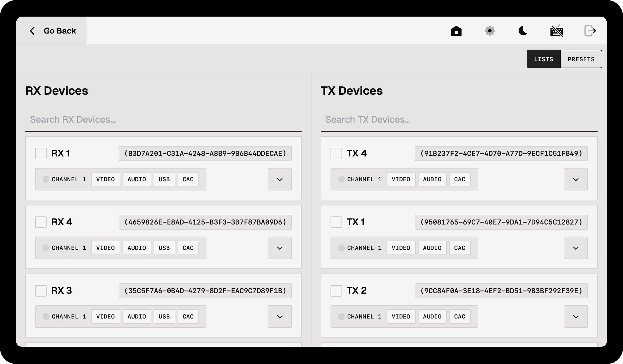Focus the Search RX Devices field
Screen dimensions: 623x364
163,120
